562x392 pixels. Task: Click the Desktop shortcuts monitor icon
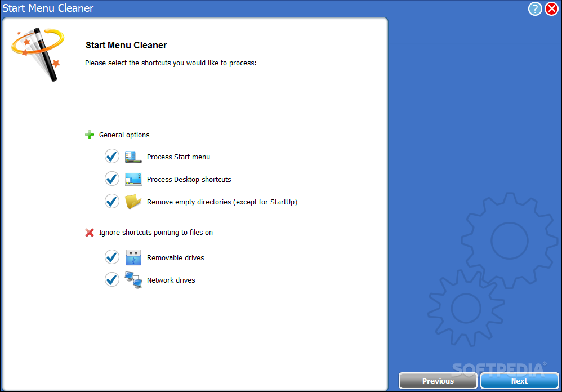tap(133, 179)
